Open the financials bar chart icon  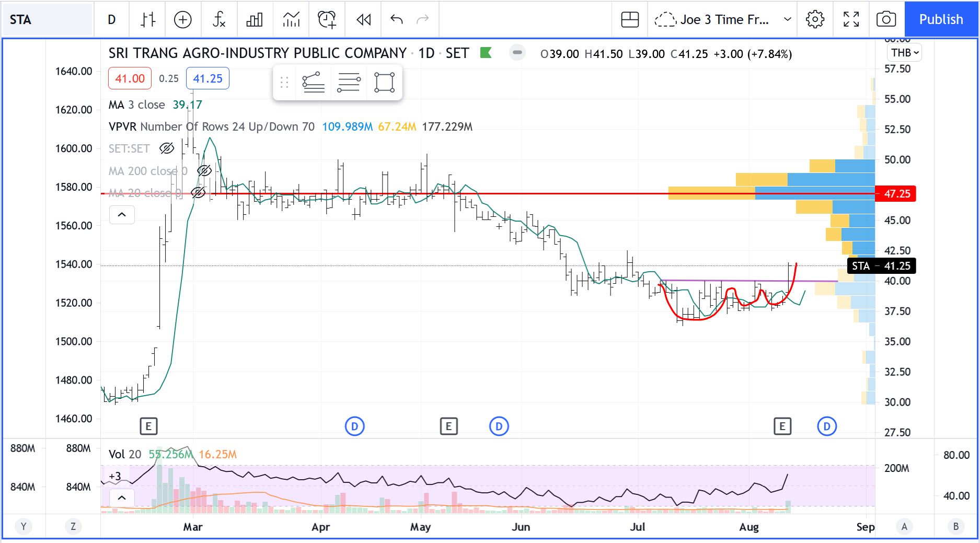255,20
